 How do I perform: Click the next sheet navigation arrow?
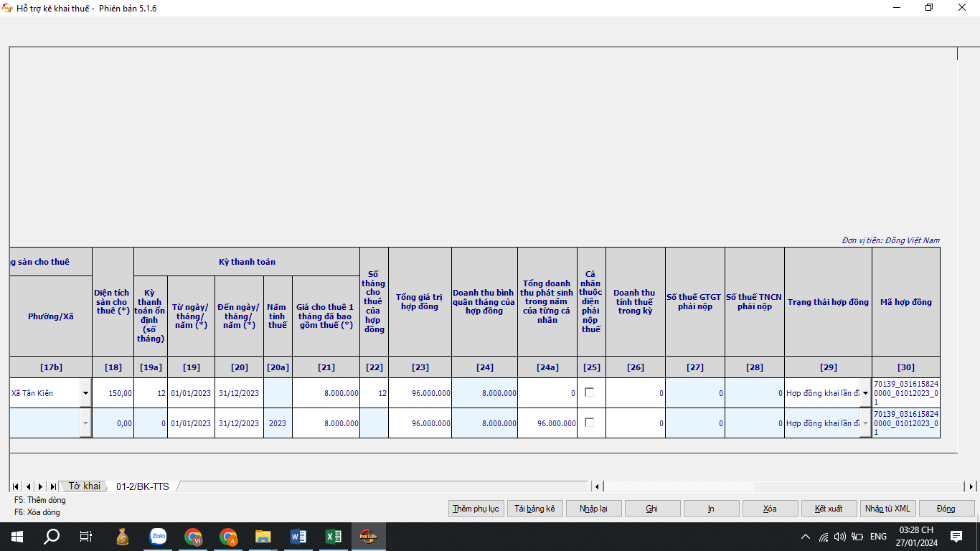click(x=41, y=486)
